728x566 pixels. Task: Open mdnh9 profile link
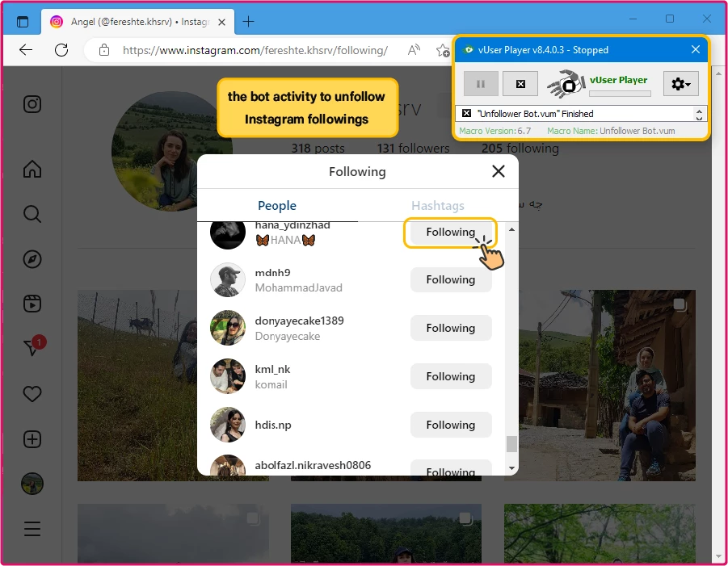coord(272,273)
